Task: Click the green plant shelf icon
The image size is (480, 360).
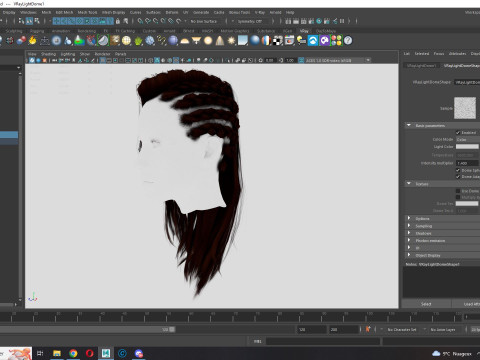Action: [x=138, y=41]
